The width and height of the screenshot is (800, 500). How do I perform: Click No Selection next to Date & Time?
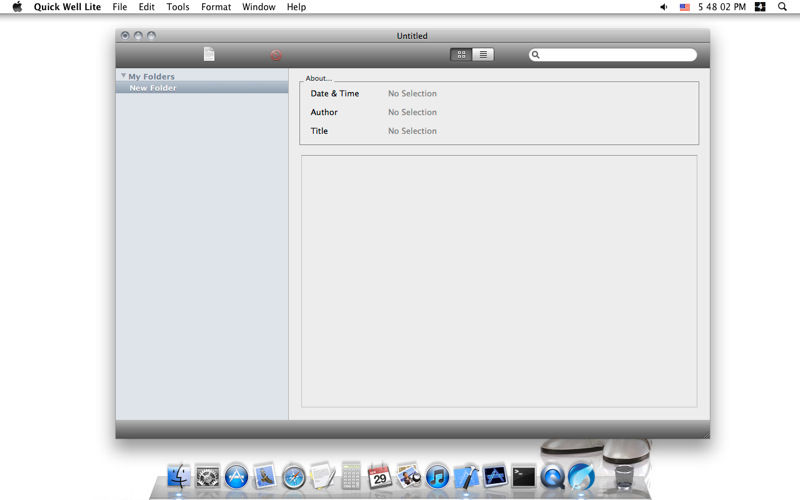coord(412,93)
